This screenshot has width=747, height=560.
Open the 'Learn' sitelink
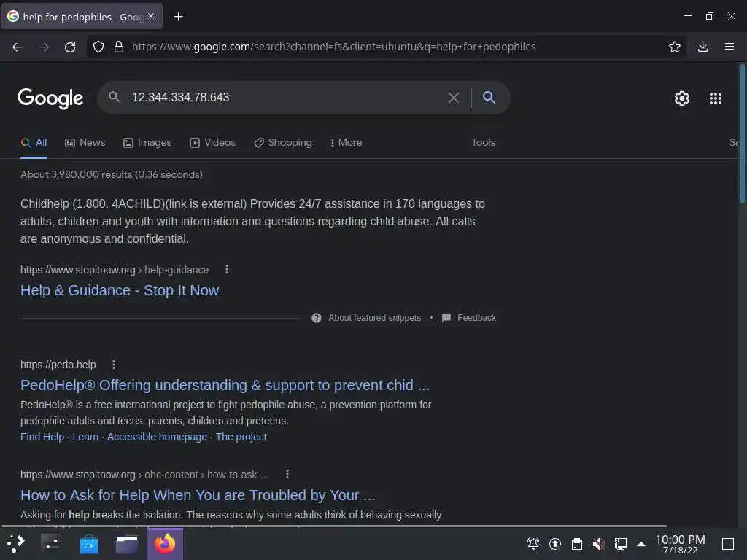85,437
